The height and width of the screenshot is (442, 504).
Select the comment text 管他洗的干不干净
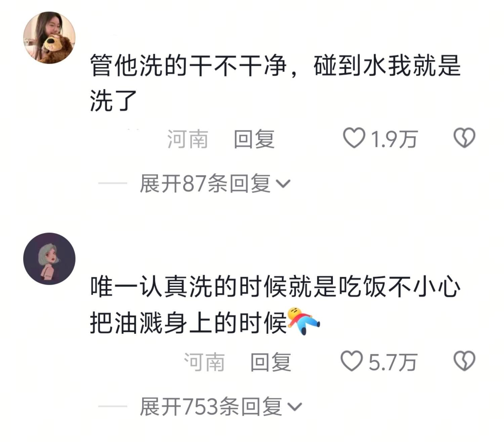188,66
